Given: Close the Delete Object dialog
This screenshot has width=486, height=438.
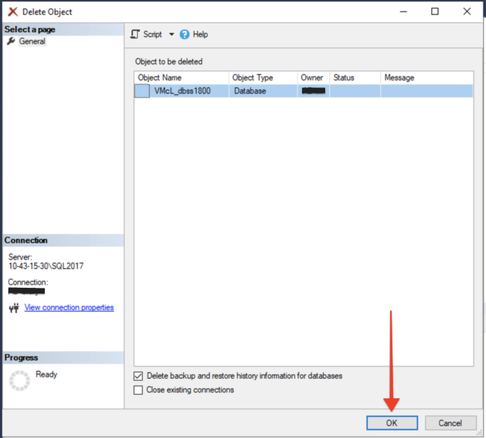Looking at the screenshot, I should point(467,12).
